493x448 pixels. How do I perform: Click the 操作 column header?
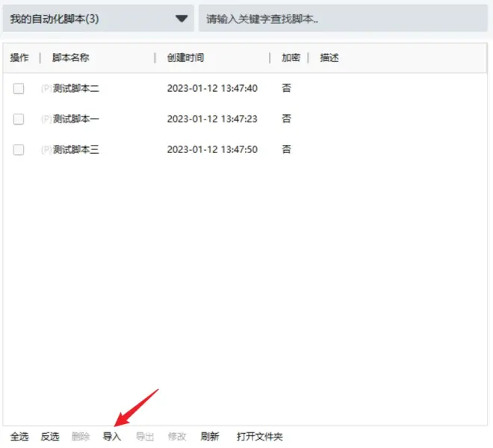pyautogui.click(x=19, y=57)
